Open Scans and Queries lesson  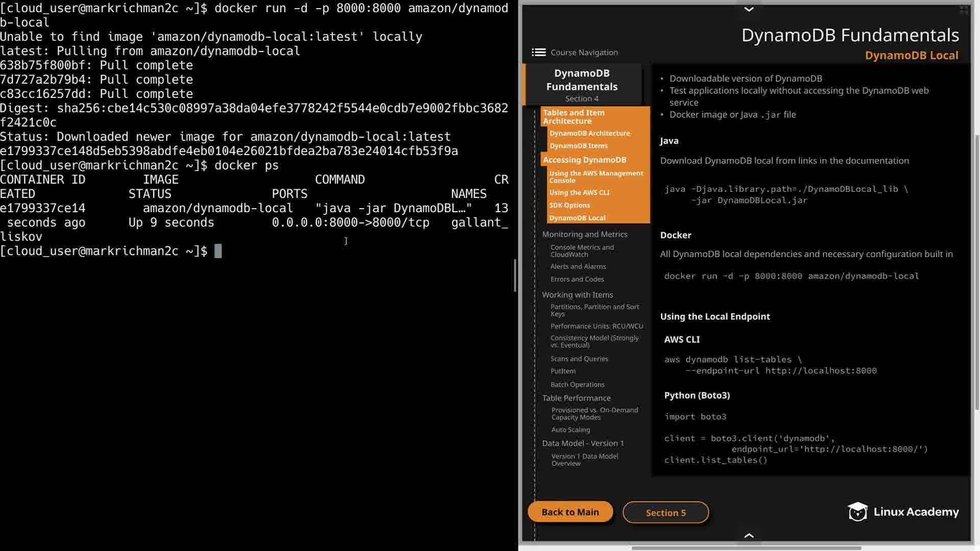579,359
